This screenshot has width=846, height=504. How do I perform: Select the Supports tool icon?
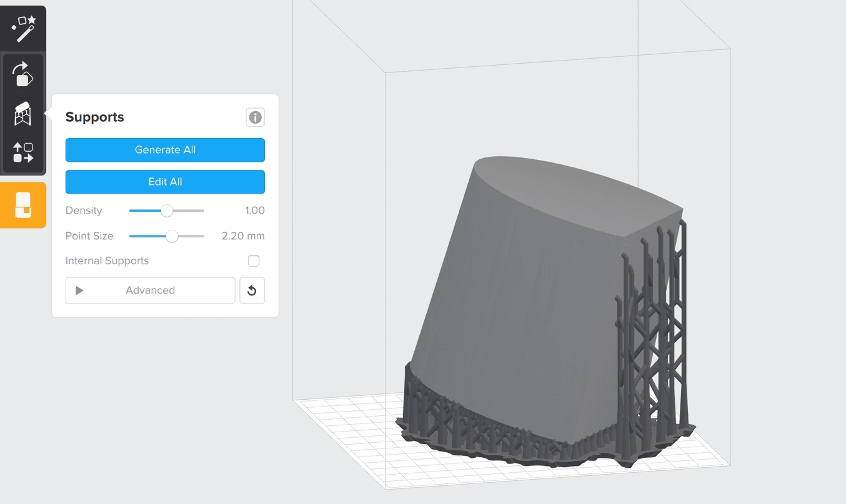tap(23, 114)
